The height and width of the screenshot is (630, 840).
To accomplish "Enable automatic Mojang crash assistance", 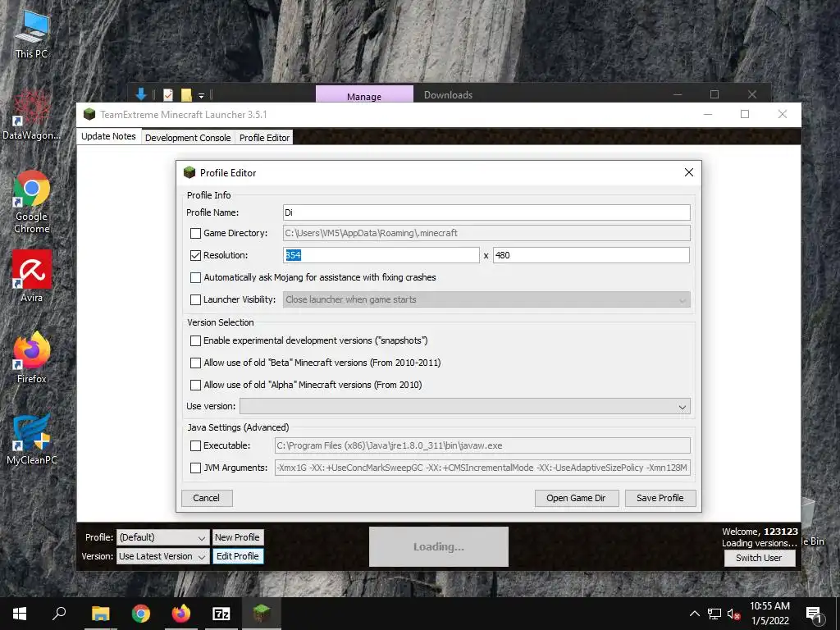I will pyautogui.click(x=195, y=277).
